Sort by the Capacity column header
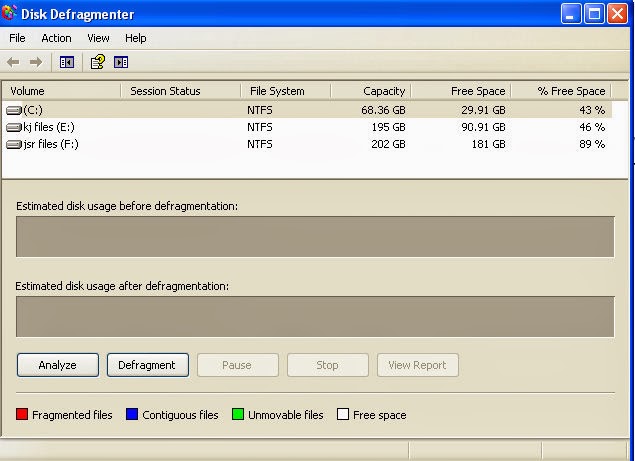 [x=371, y=91]
